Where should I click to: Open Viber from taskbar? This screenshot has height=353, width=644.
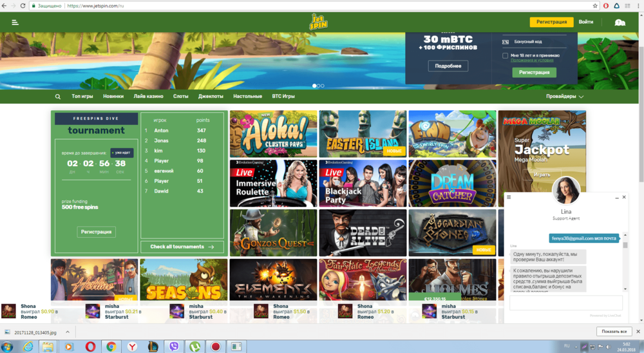pos(174,347)
